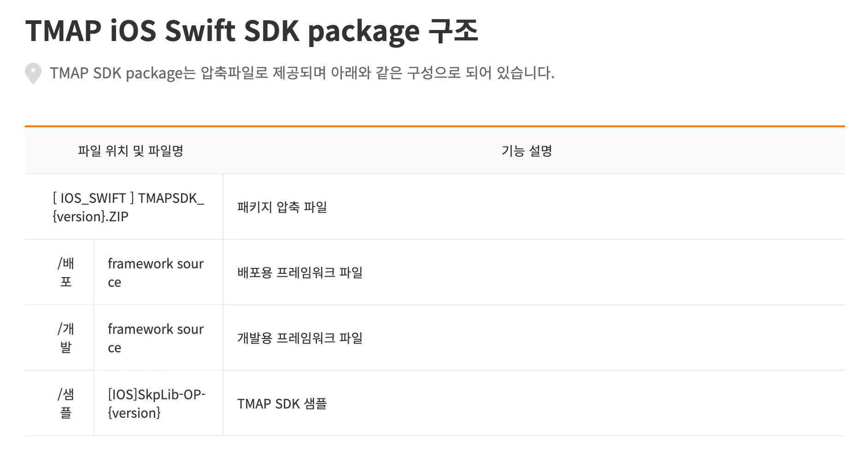Click the word "Swift" in the page title

[x=200, y=31]
